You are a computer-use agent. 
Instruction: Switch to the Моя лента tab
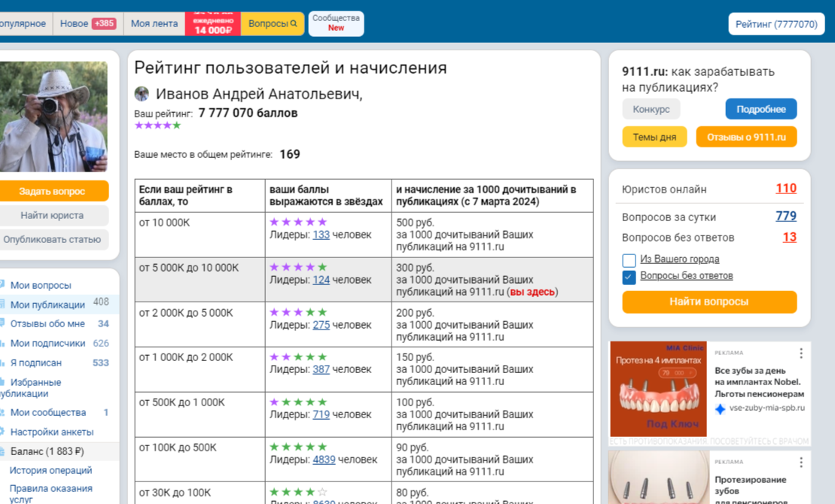(x=154, y=23)
